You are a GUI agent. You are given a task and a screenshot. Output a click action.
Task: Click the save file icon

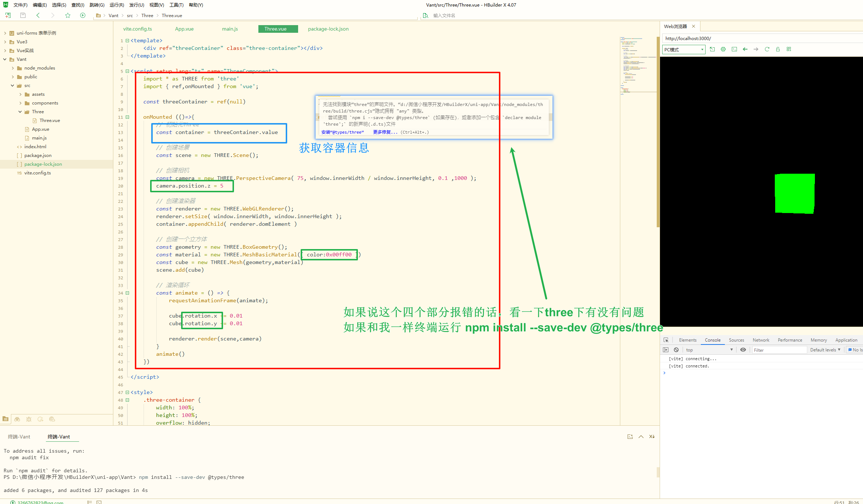(23, 15)
